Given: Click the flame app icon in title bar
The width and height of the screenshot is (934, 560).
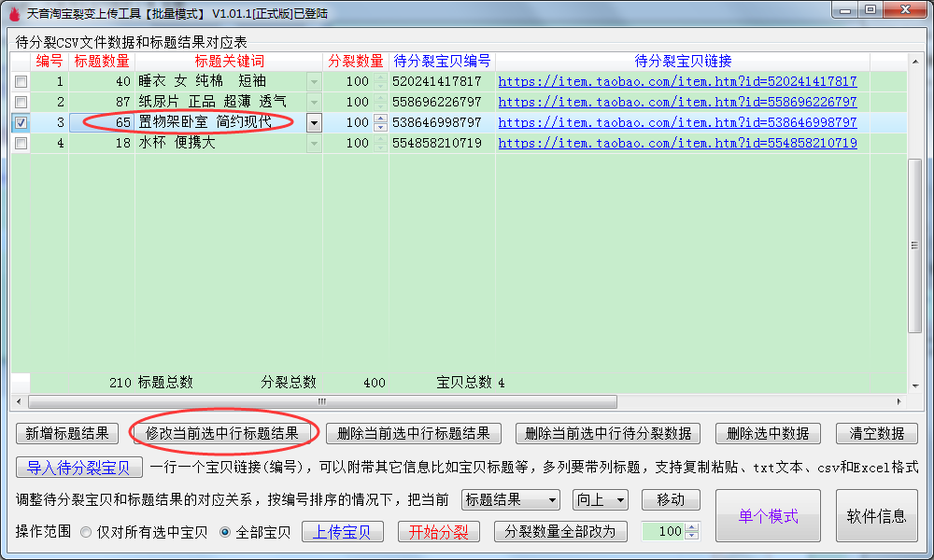Looking at the screenshot, I should click(x=13, y=13).
